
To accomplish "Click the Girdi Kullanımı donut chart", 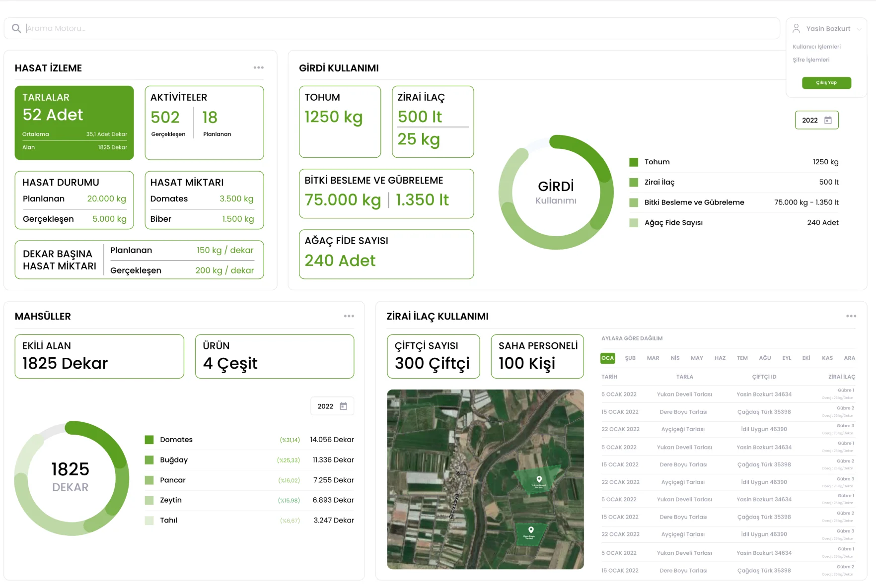I will pos(556,192).
